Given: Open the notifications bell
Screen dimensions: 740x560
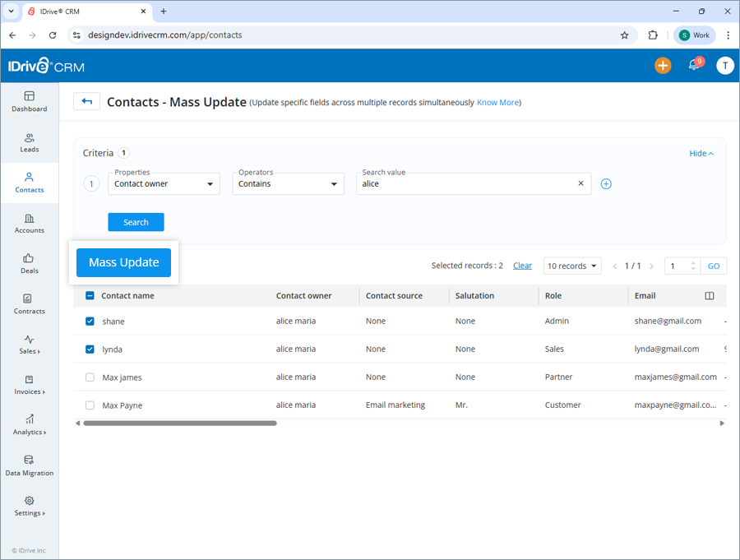Looking at the screenshot, I should (693, 64).
